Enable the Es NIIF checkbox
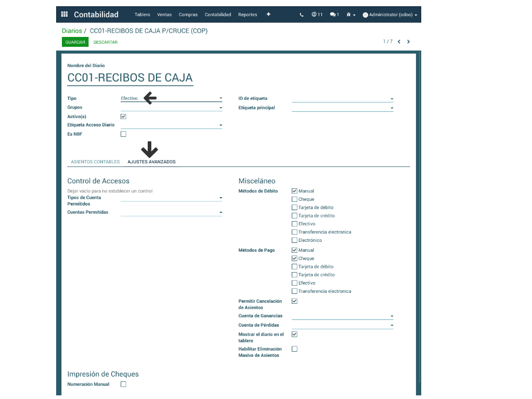The height and width of the screenshot is (399, 532). point(123,134)
